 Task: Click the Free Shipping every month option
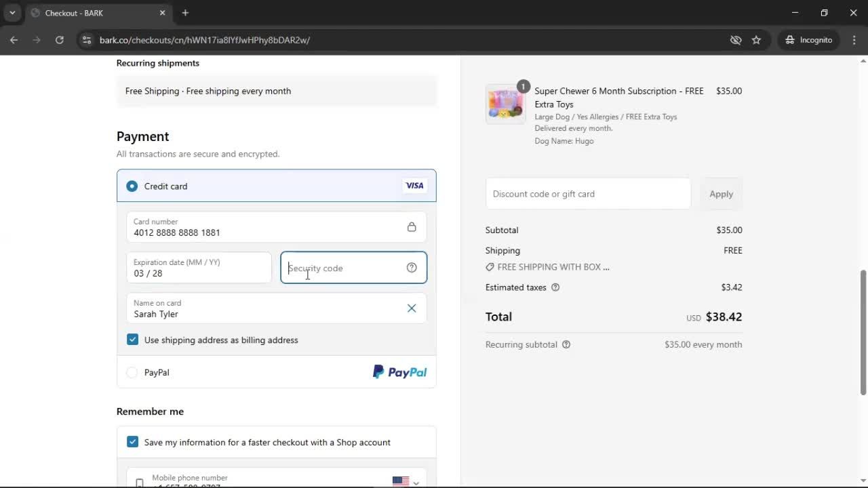276,91
